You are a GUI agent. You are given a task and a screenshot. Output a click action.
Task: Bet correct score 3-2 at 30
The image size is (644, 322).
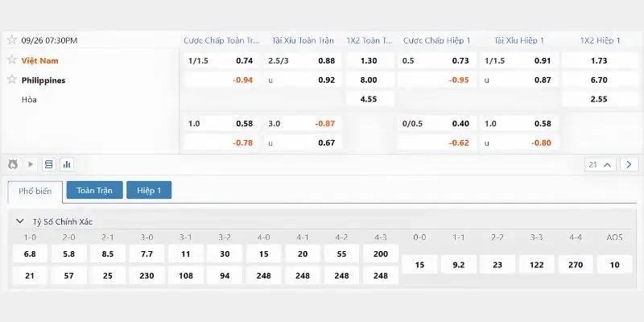coord(225,254)
